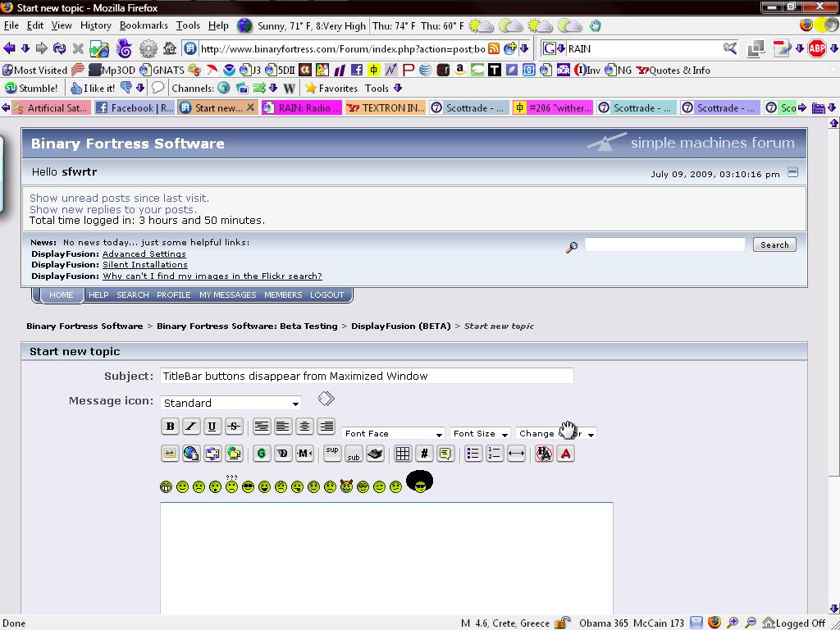Insert the devil smiley with red horns
The image size is (840, 630).
pos(346,486)
